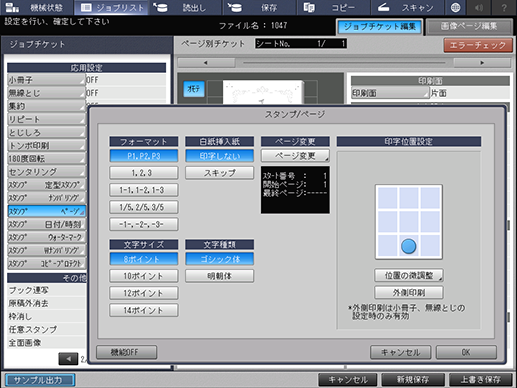Open the ページ変更 page change button
Viewport: 517px width, 388px height.
pyautogui.click(x=295, y=156)
